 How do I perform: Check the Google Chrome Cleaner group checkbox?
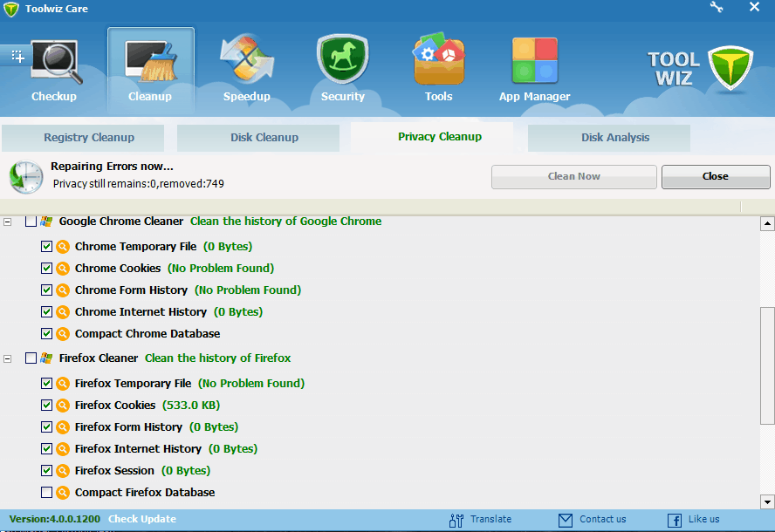click(31, 222)
